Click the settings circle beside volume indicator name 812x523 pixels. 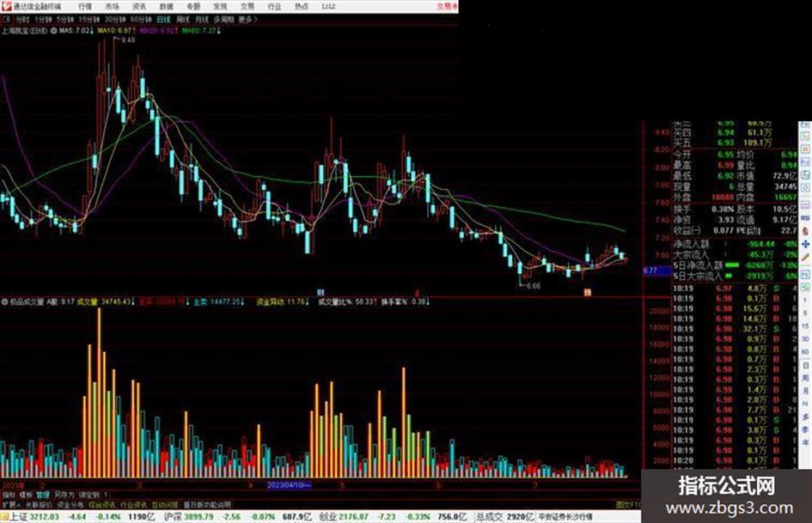4,302
